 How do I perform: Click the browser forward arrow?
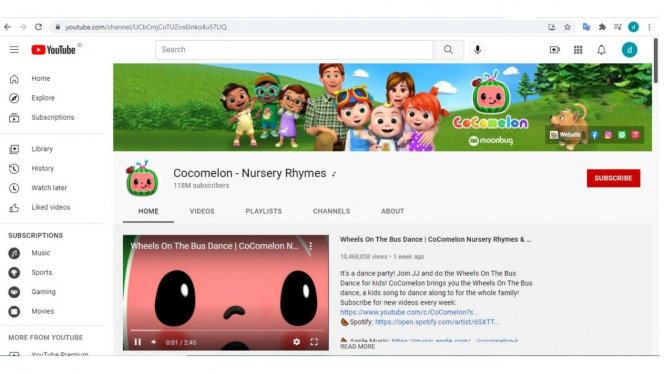[22, 27]
